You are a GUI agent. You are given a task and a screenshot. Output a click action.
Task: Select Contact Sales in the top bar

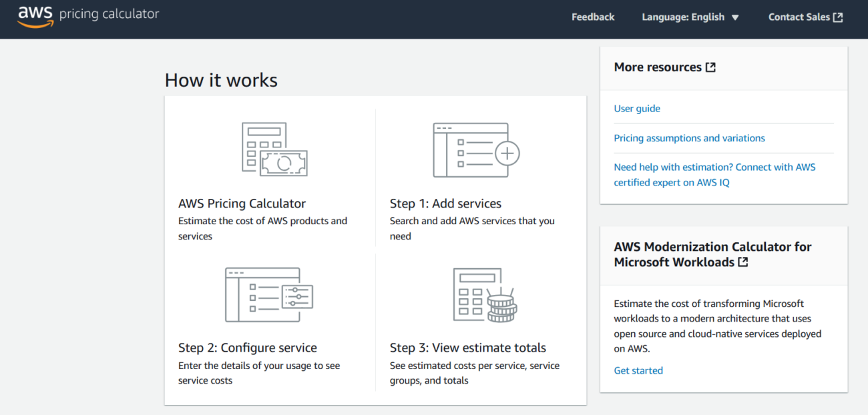799,17
